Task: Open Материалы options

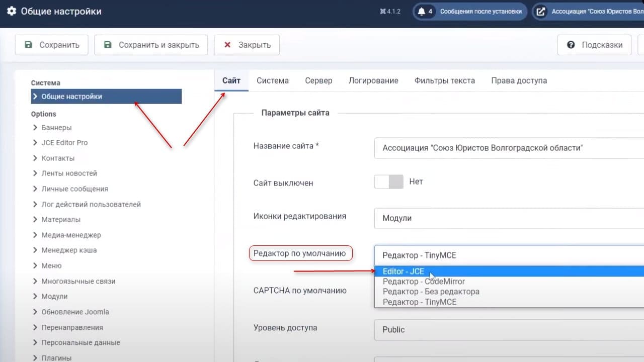Action: pyautogui.click(x=61, y=220)
